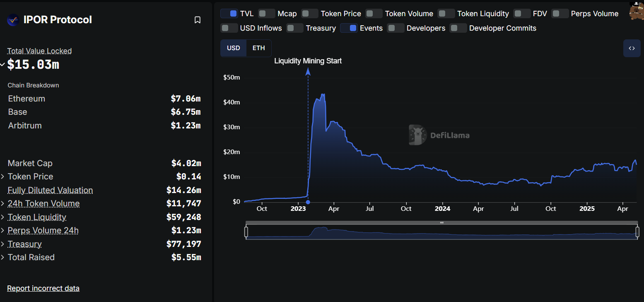Click the range slider mini chart area
Viewport: 644px width, 302px height.
coord(441,232)
